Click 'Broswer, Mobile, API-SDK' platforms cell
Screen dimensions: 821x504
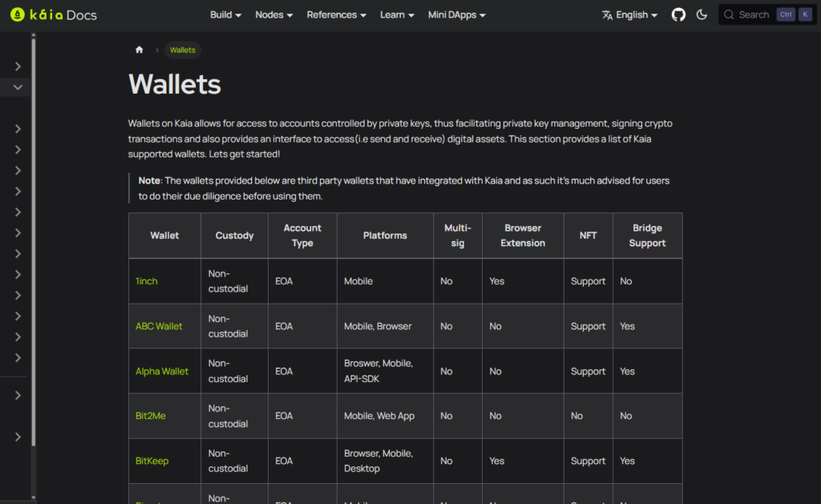[x=385, y=371]
